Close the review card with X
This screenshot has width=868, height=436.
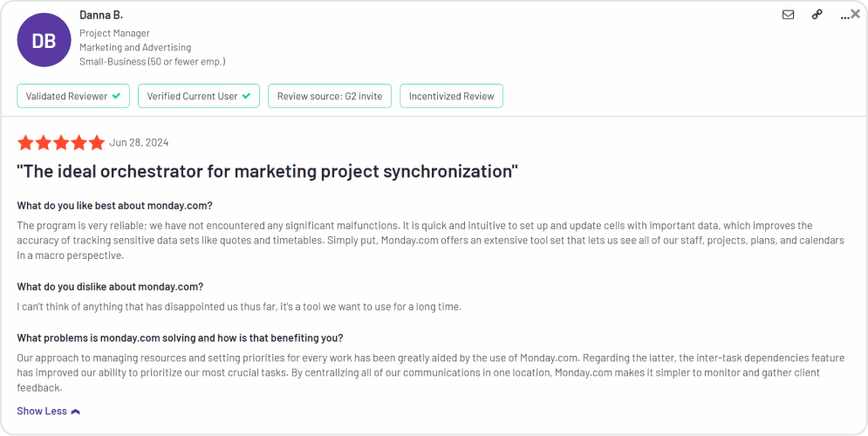coord(855,14)
